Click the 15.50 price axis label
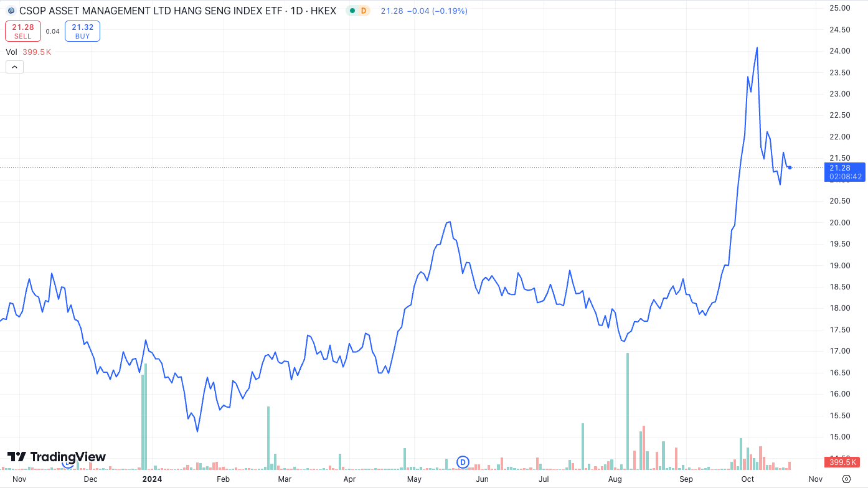The image size is (868, 488). point(840,416)
